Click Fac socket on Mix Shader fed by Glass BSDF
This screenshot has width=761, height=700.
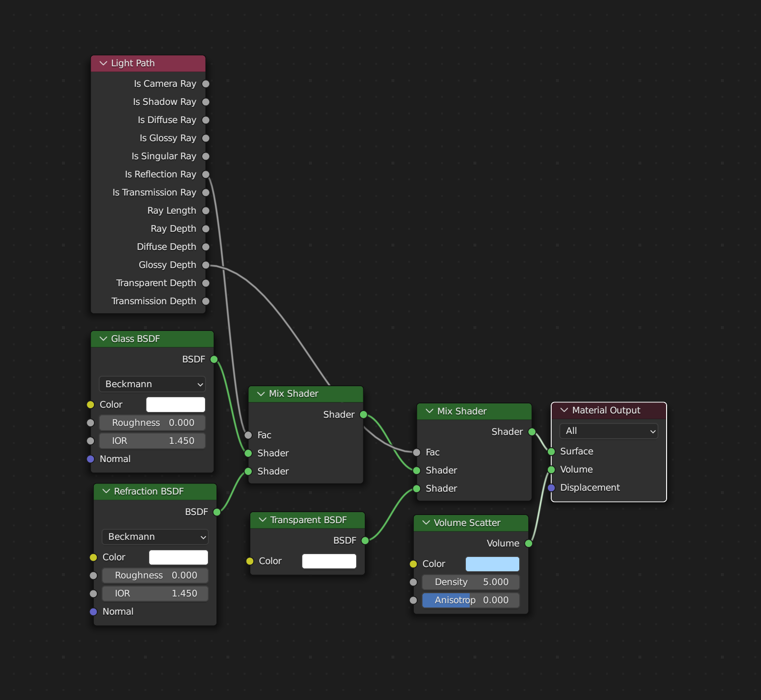point(248,435)
